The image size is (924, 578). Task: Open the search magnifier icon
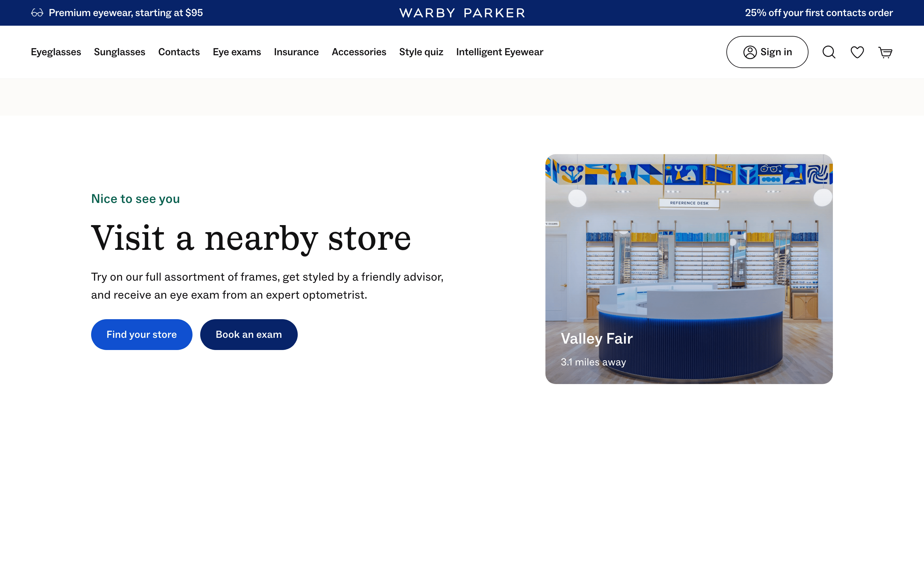[x=829, y=52]
